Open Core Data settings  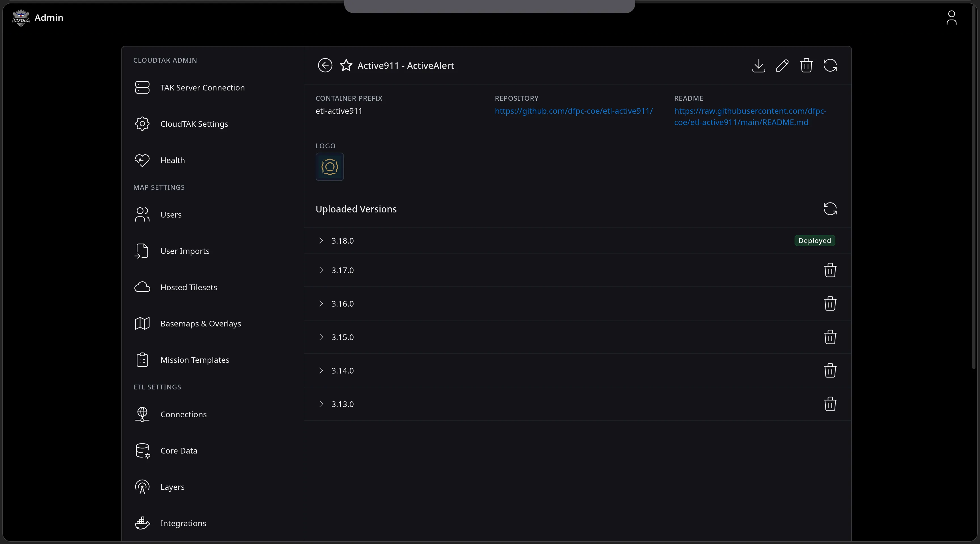213,451
